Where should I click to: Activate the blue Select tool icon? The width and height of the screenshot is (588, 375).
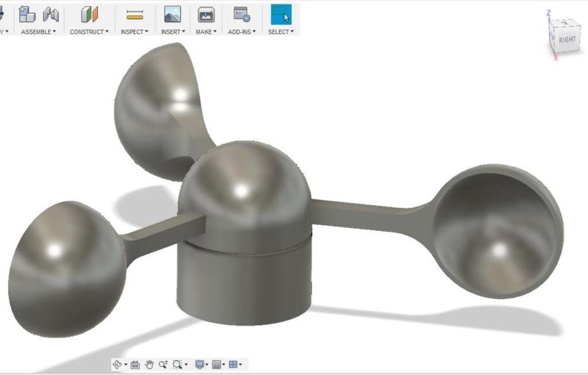pyautogui.click(x=281, y=15)
